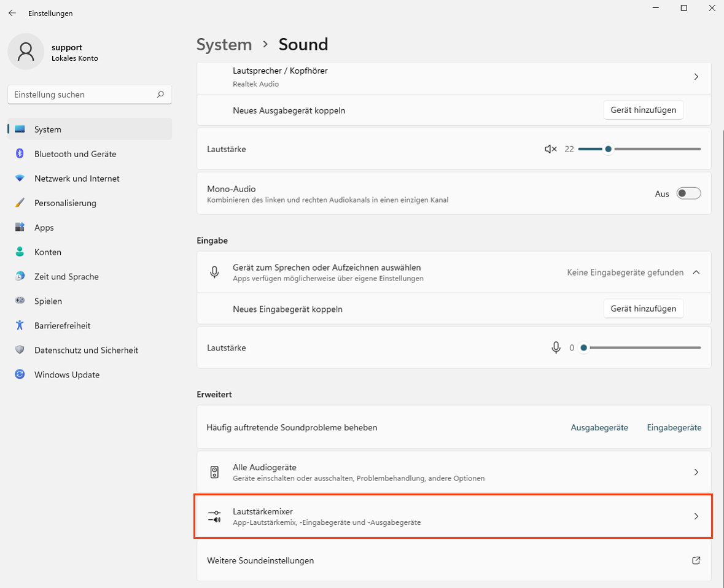
Task: Click Eingabegeräte troubleshooting link
Action: coord(674,427)
